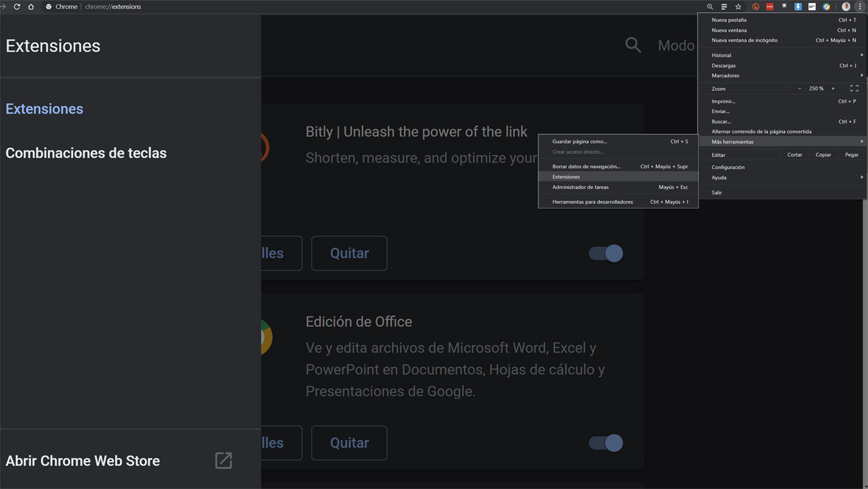Select Extensiones in the Más herramientas submenu

click(x=566, y=177)
